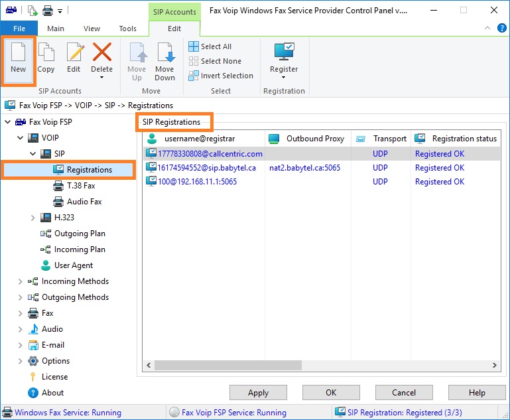
Task: Click Select All in the ribbon
Action: (210, 46)
